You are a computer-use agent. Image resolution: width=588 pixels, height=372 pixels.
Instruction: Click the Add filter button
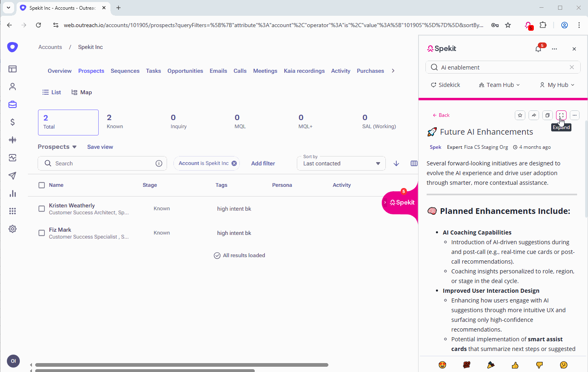click(x=263, y=163)
